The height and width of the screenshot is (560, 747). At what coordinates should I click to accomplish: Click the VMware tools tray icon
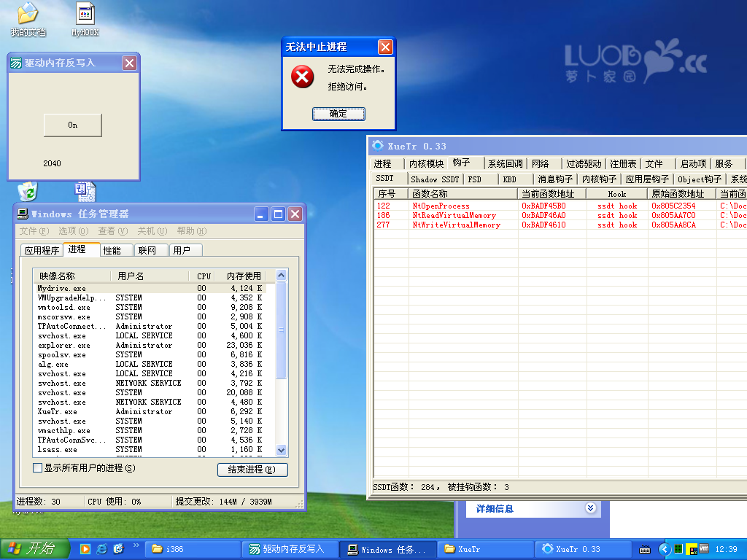(704, 549)
